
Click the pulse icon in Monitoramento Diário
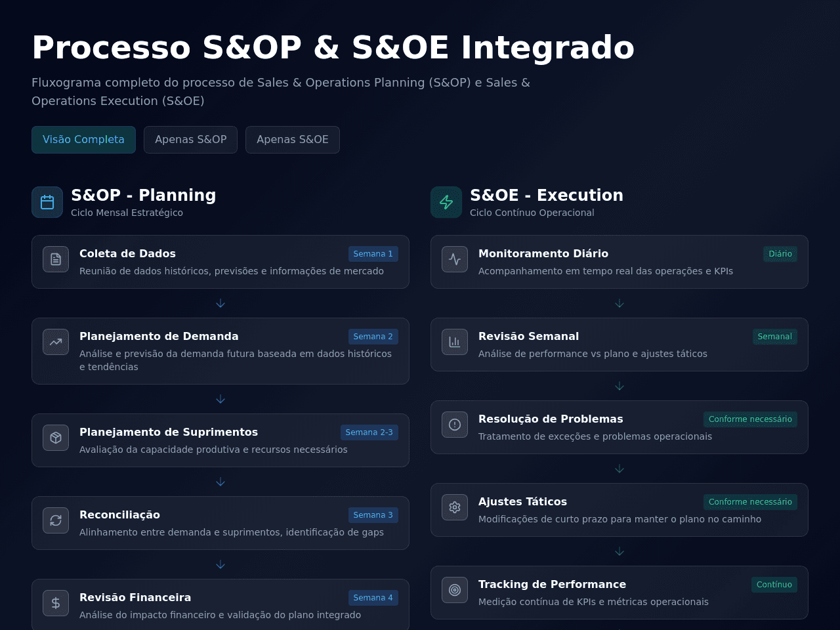[x=455, y=259]
